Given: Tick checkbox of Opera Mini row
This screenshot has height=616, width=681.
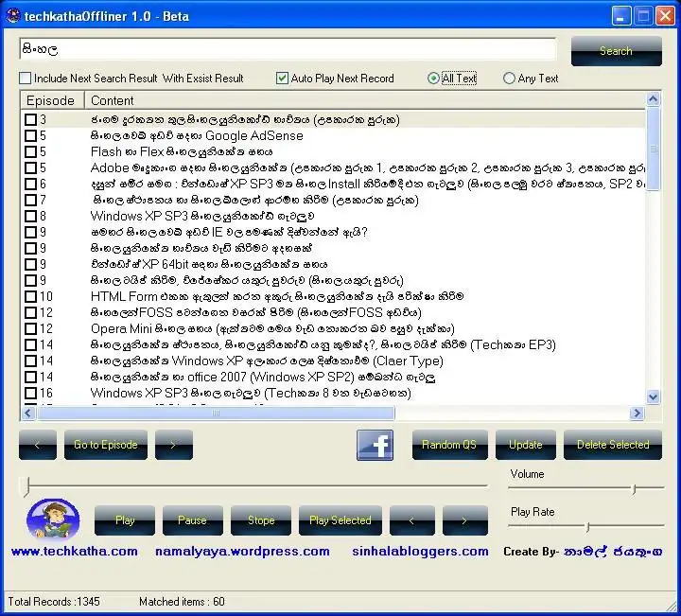Looking at the screenshot, I should click(30, 328).
